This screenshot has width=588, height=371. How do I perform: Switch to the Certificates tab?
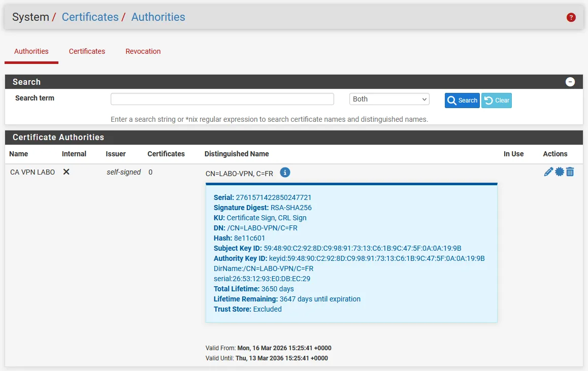[87, 51]
